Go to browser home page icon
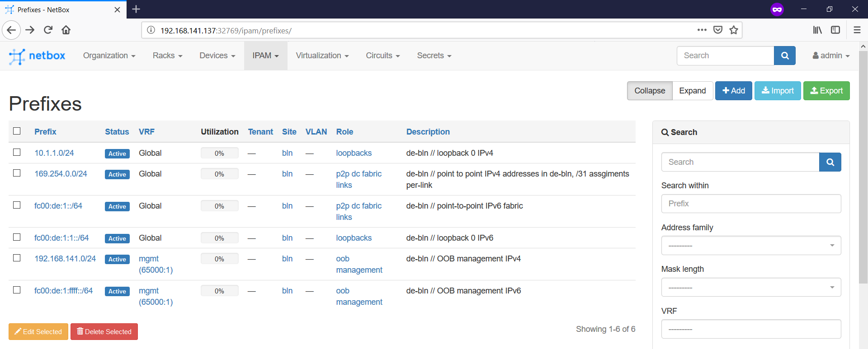The width and height of the screenshot is (868, 349). tap(66, 30)
